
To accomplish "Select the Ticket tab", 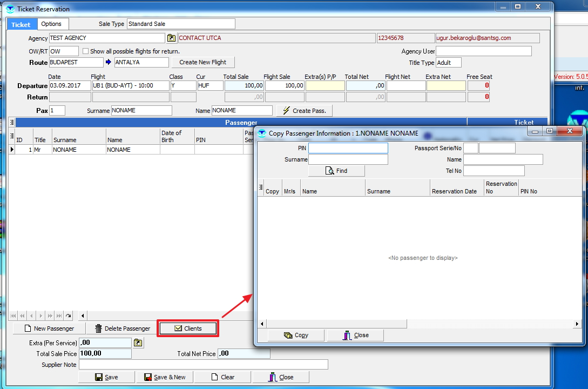I will (x=21, y=24).
